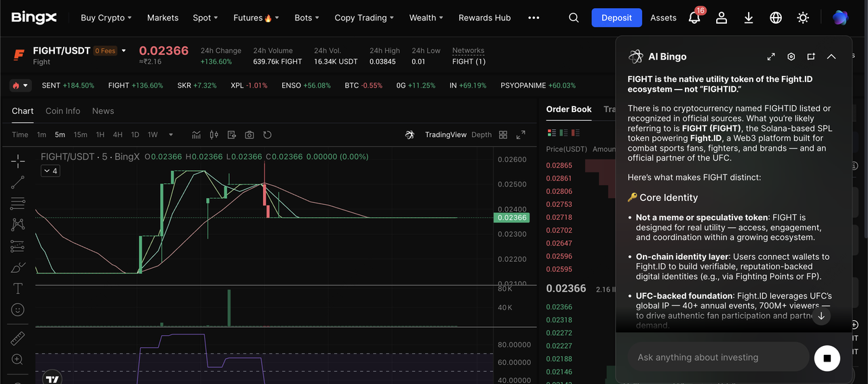Image resolution: width=868 pixels, height=384 pixels.
Task: Take a chart snapshot with camera icon
Action: 250,134
